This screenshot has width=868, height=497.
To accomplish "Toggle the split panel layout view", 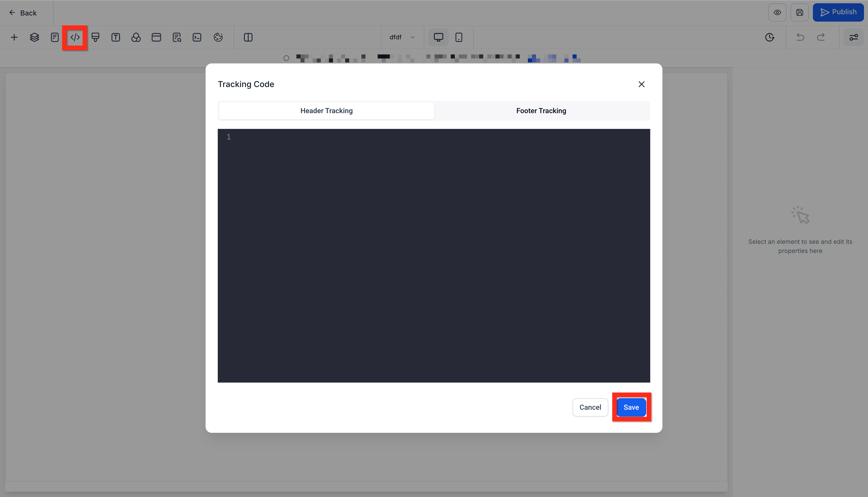I will point(248,37).
